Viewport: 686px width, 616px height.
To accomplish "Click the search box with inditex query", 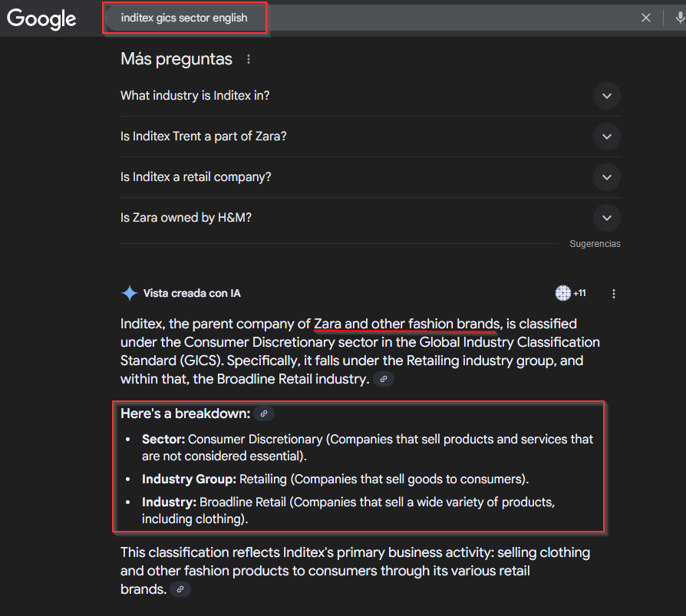I will point(345,18).
